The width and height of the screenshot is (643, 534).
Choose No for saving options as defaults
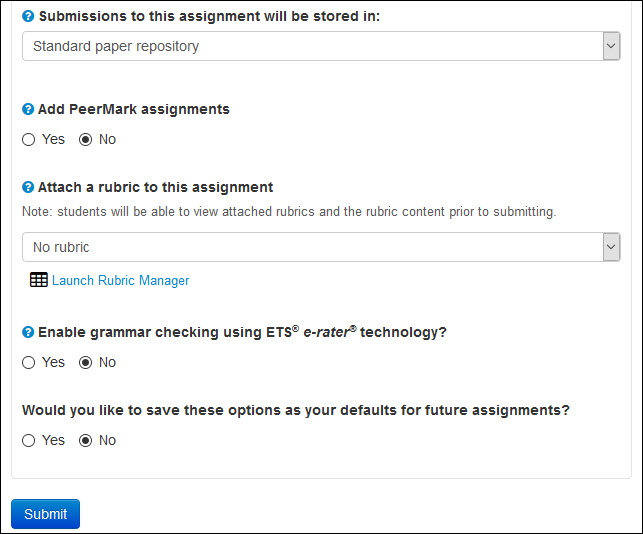[86, 440]
